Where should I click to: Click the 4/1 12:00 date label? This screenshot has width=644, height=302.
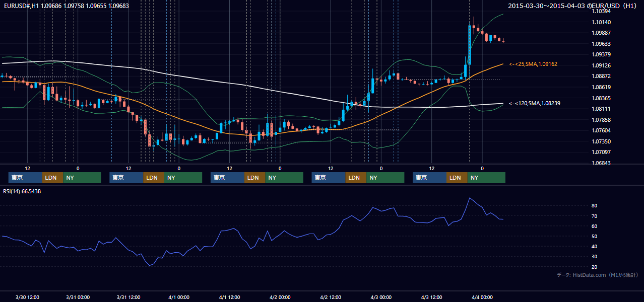[x=229, y=297]
